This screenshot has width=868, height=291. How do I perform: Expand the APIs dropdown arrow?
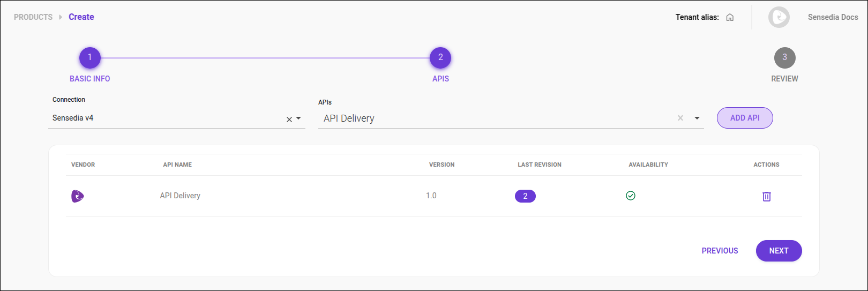697,118
